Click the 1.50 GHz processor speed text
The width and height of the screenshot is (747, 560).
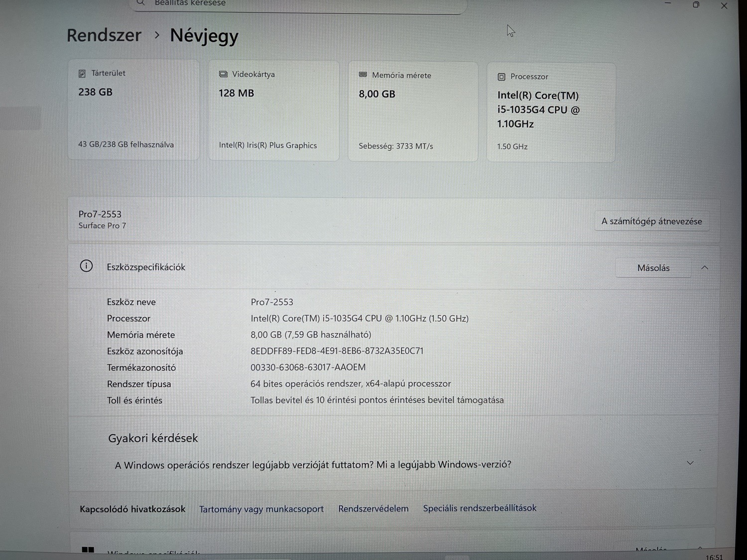(x=512, y=146)
